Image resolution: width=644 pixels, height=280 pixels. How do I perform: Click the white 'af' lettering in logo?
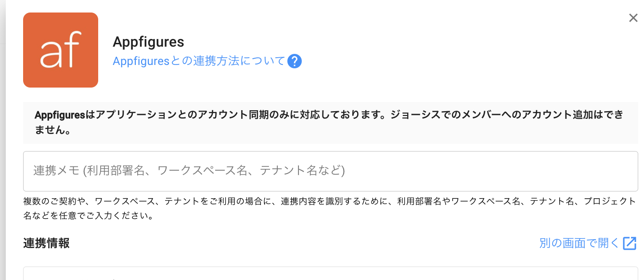pos(61,50)
